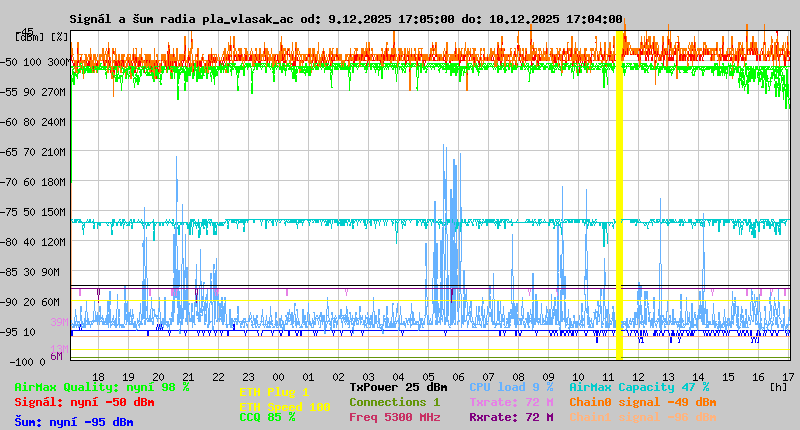Click the orange 'Chain0 signal -49 dBm' legend
The width and height of the screenshot is (800, 430).
(x=642, y=402)
